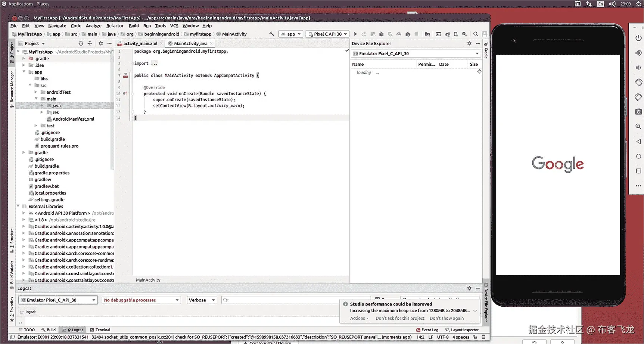Run the app with the green play icon

(355, 34)
